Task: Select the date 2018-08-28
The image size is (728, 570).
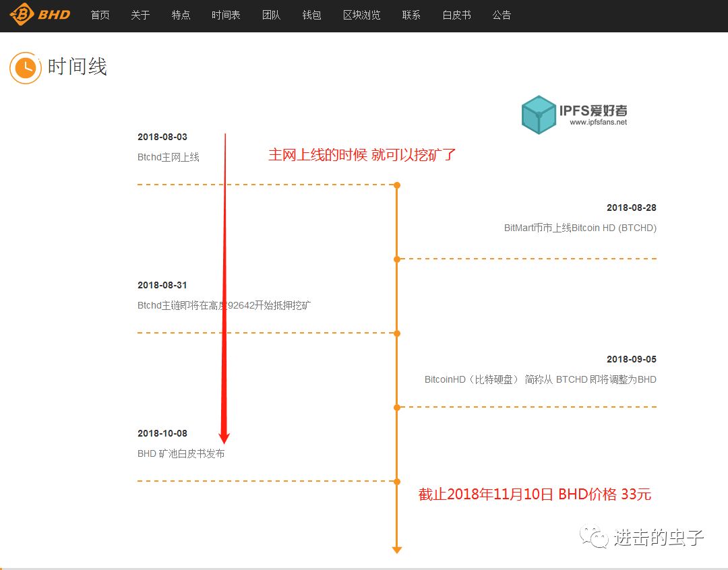Action: [632, 208]
